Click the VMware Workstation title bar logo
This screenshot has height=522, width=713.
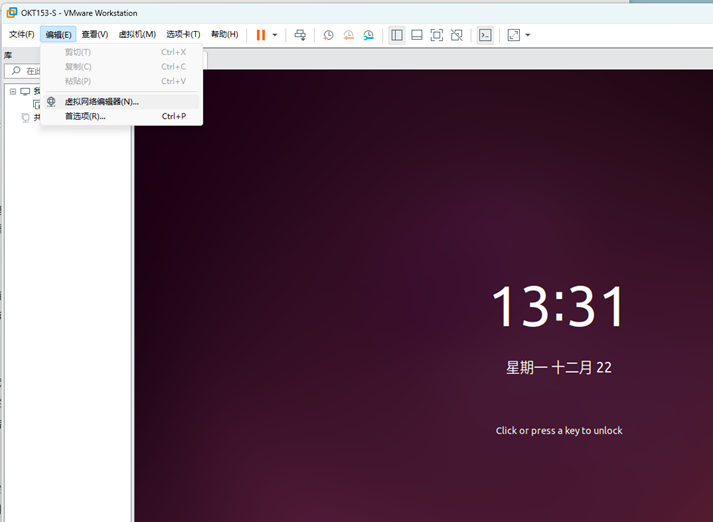pyautogui.click(x=11, y=13)
